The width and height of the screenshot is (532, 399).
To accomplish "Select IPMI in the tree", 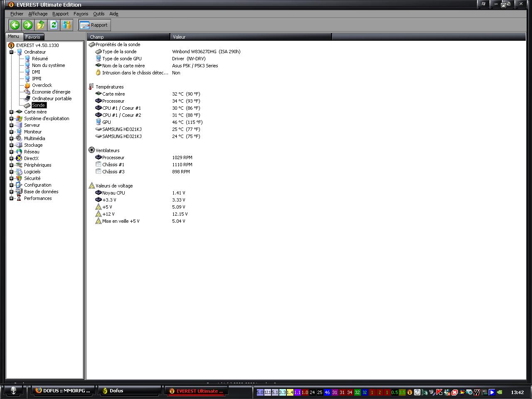I will (x=37, y=79).
